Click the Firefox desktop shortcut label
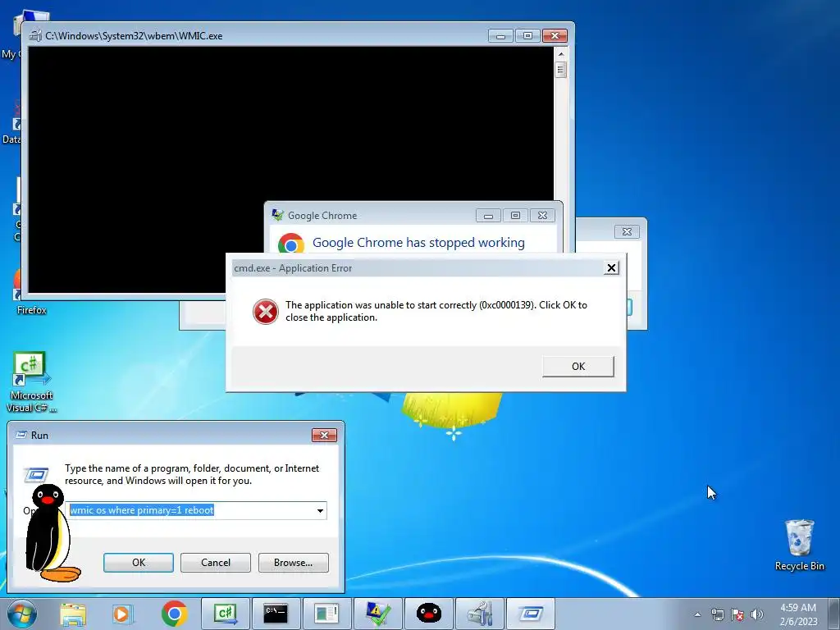Viewport: 840px width, 630px height. [x=32, y=310]
